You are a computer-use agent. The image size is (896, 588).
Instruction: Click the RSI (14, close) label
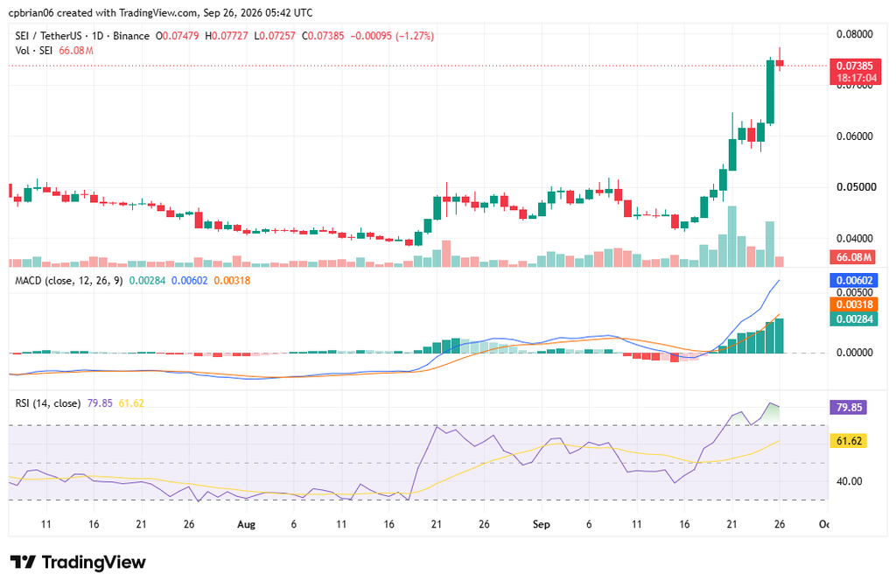(x=48, y=403)
